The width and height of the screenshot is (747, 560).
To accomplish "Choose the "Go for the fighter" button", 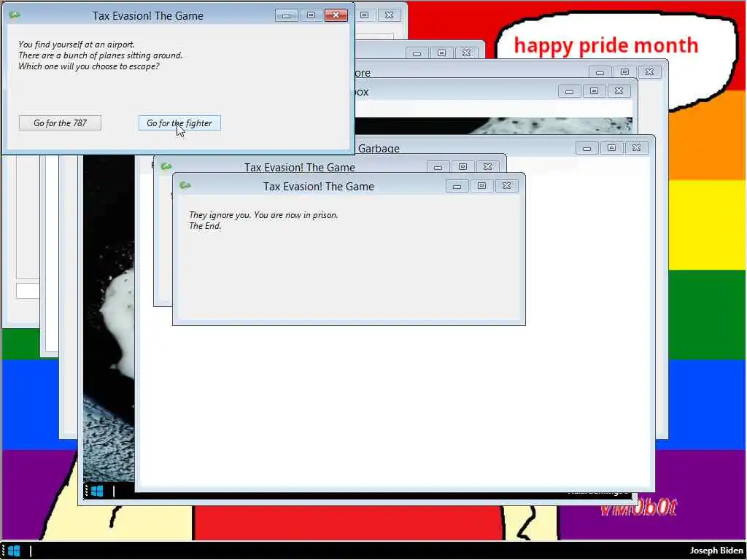I will pyautogui.click(x=179, y=122).
